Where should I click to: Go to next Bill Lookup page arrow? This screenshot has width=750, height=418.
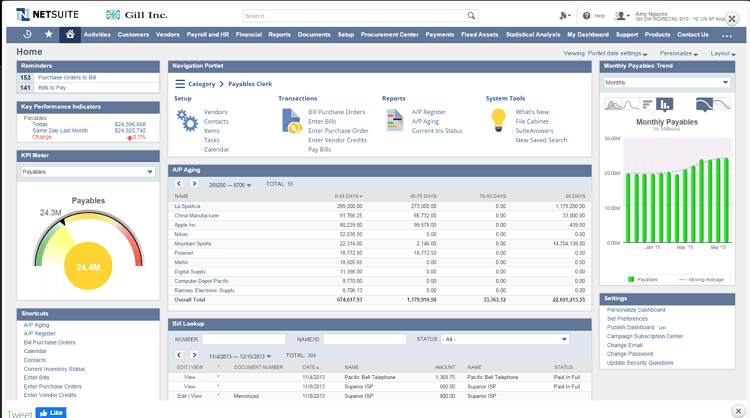point(194,355)
